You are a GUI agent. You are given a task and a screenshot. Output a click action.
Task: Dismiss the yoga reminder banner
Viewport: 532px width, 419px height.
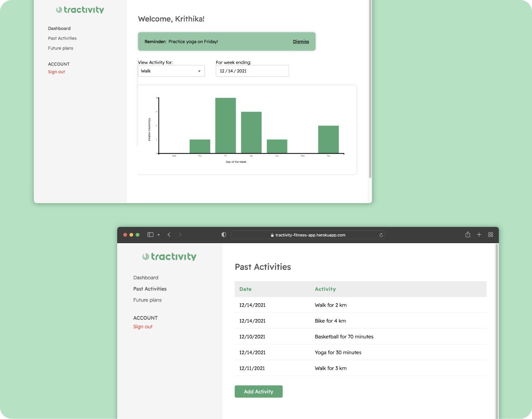(x=301, y=41)
